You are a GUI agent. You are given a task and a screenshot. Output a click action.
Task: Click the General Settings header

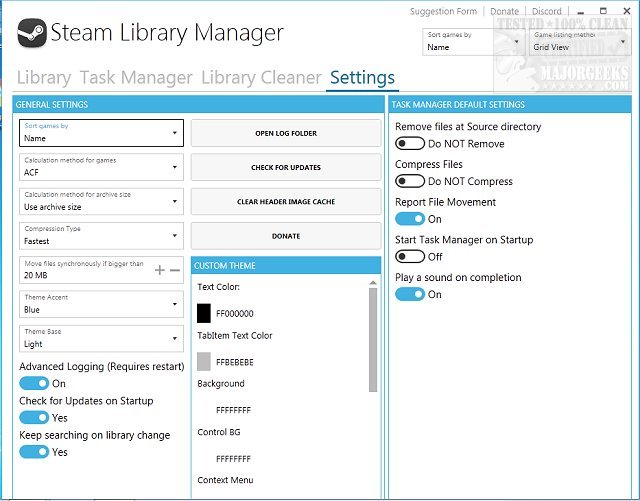tap(198, 105)
